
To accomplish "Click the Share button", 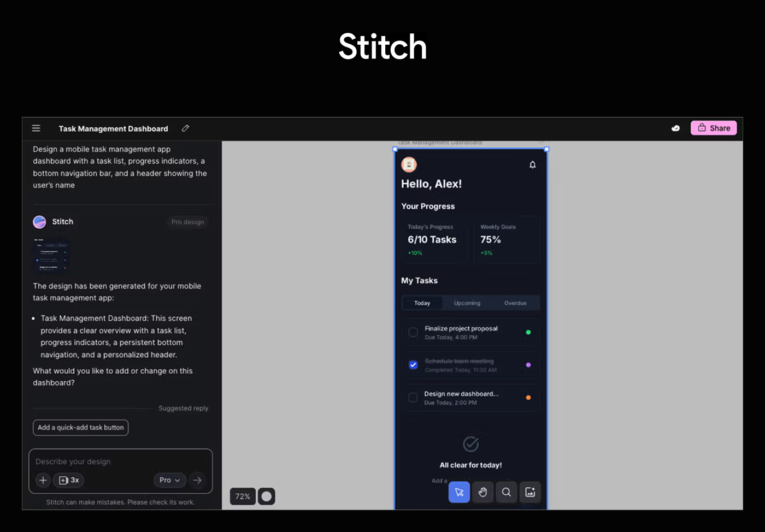I will [x=714, y=128].
